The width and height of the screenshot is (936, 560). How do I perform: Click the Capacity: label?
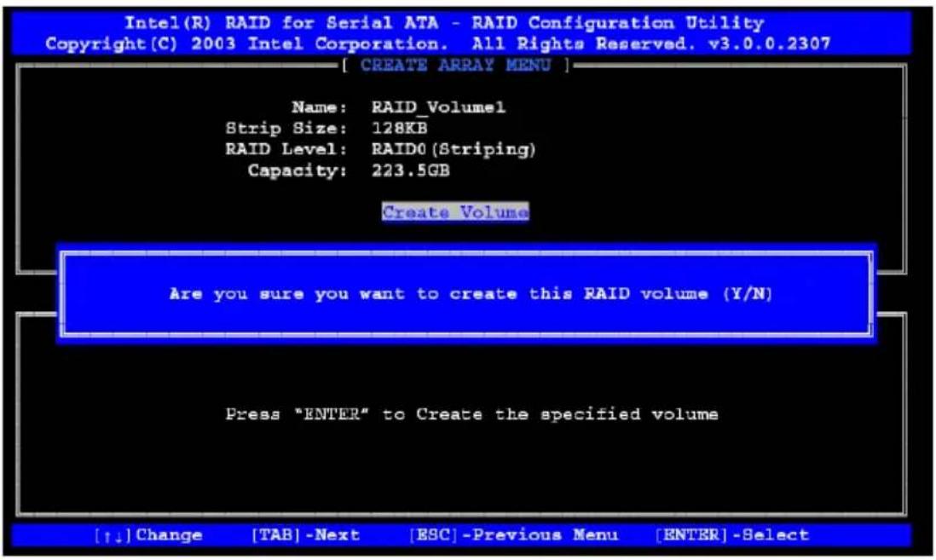point(298,170)
